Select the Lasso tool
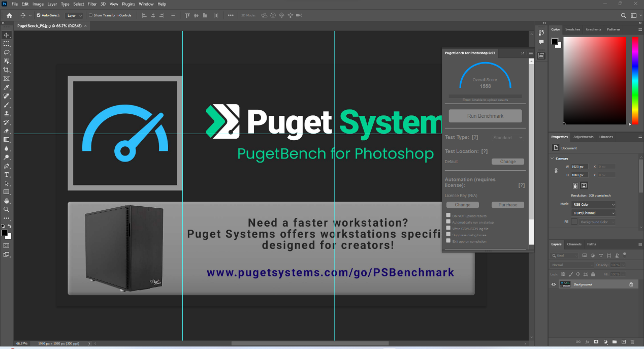 point(7,52)
